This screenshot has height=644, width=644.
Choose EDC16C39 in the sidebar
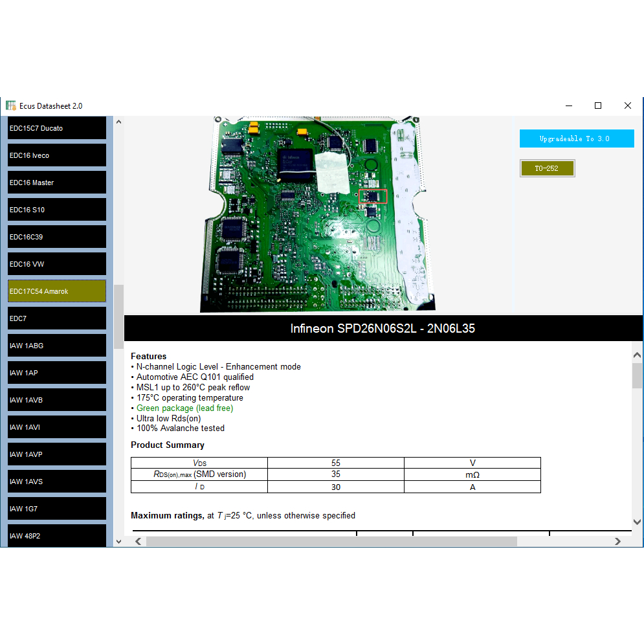57,237
